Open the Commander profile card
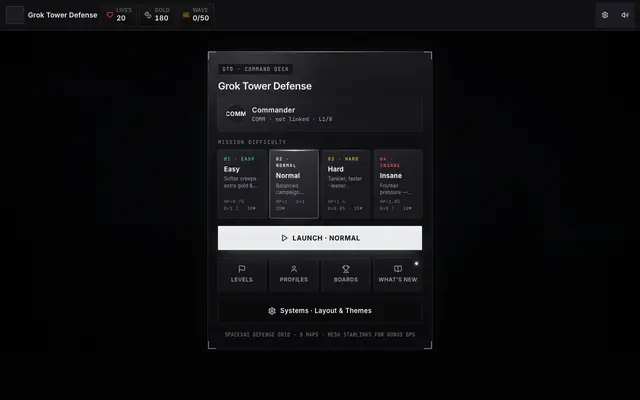This screenshot has width=640, height=400. [320, 114]
